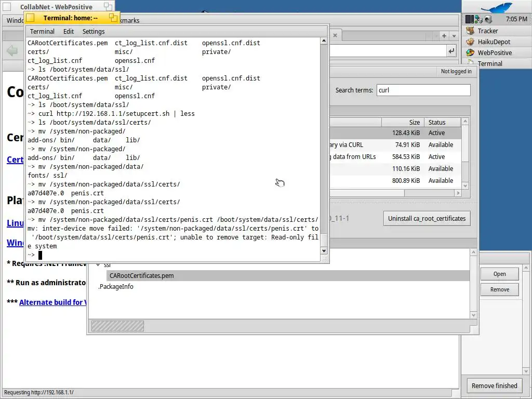Viewport: 532px width, 399px height.
Task: Click the go arrow beside the URL field
Action: coord(451,51)
